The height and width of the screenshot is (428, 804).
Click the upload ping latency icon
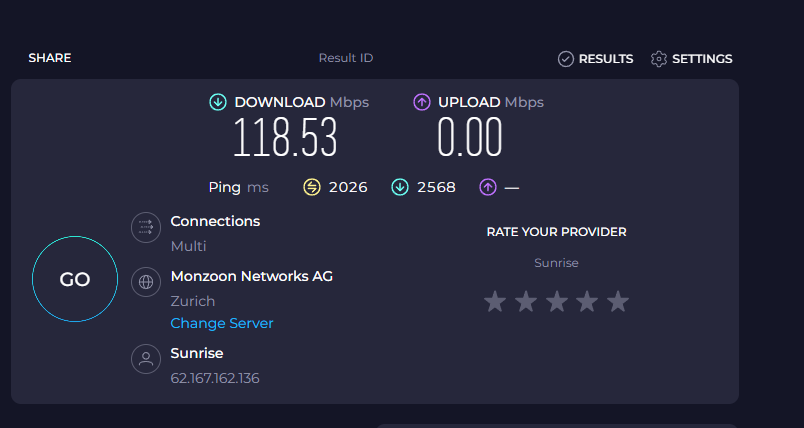click(488, 187)
